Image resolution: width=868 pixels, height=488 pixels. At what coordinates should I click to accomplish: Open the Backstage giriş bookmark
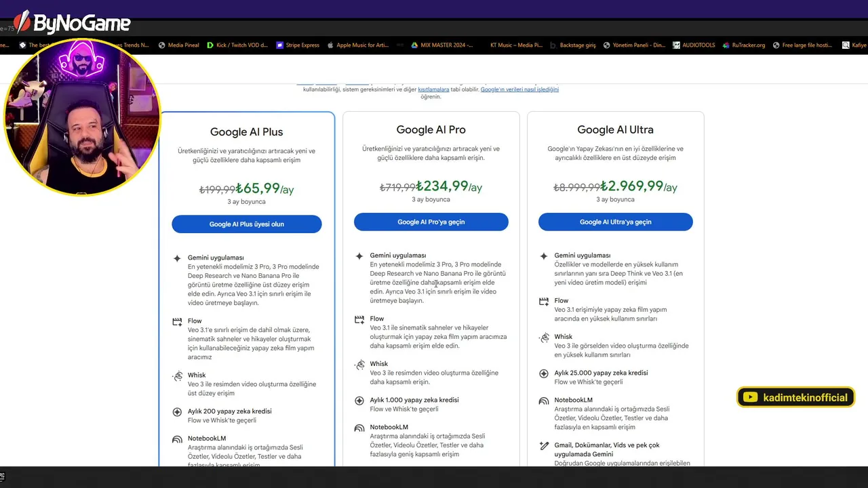tap(573, 45)
